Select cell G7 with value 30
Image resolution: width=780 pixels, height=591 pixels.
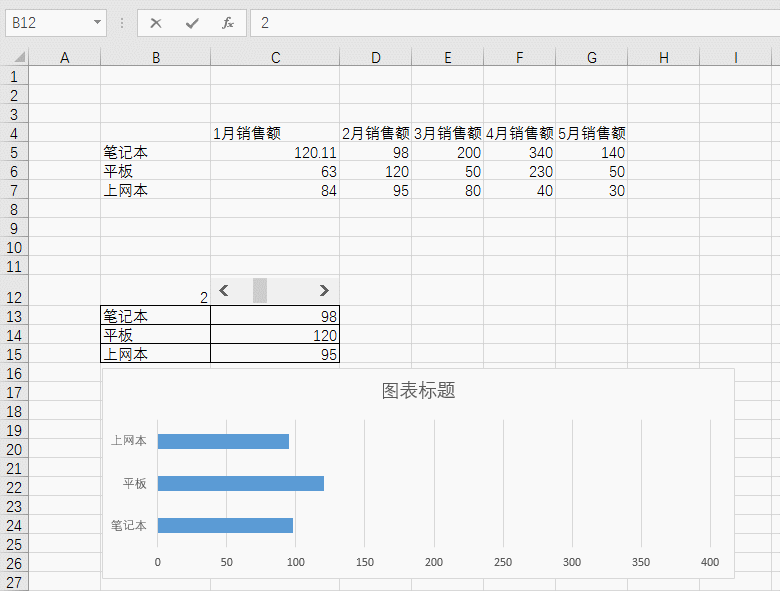pos(591,190)
